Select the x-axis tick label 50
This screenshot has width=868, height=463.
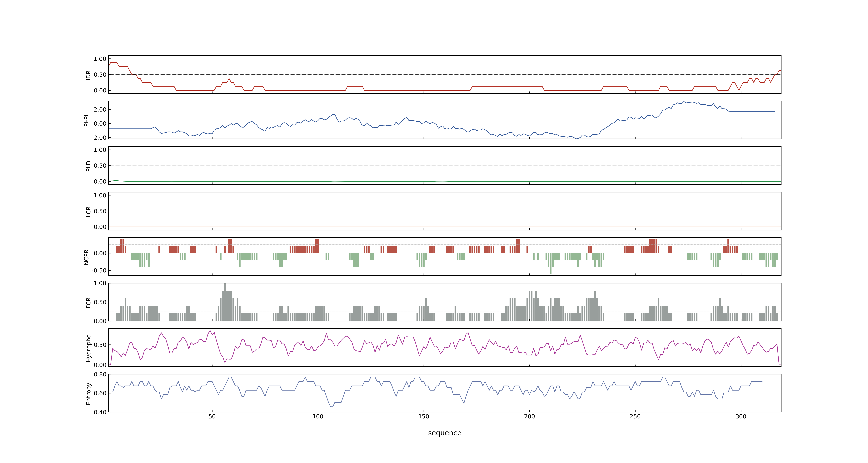212,416
